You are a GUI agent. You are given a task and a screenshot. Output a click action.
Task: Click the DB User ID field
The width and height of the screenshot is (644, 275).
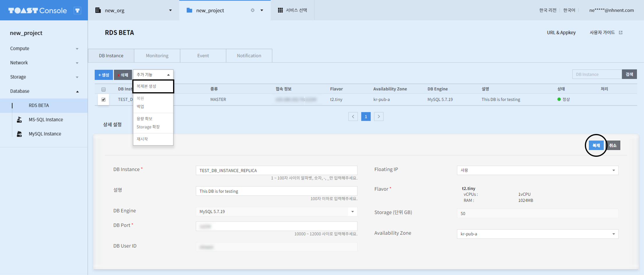point(277,247)
